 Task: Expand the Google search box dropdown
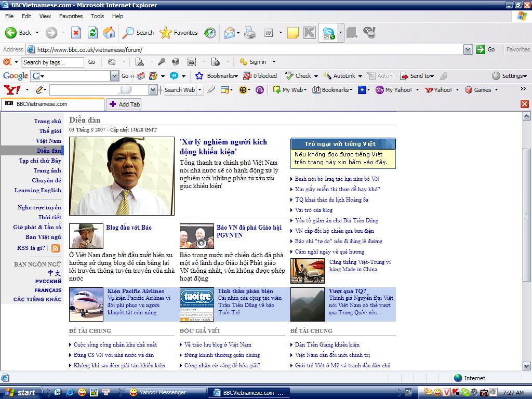pos(115,76)
